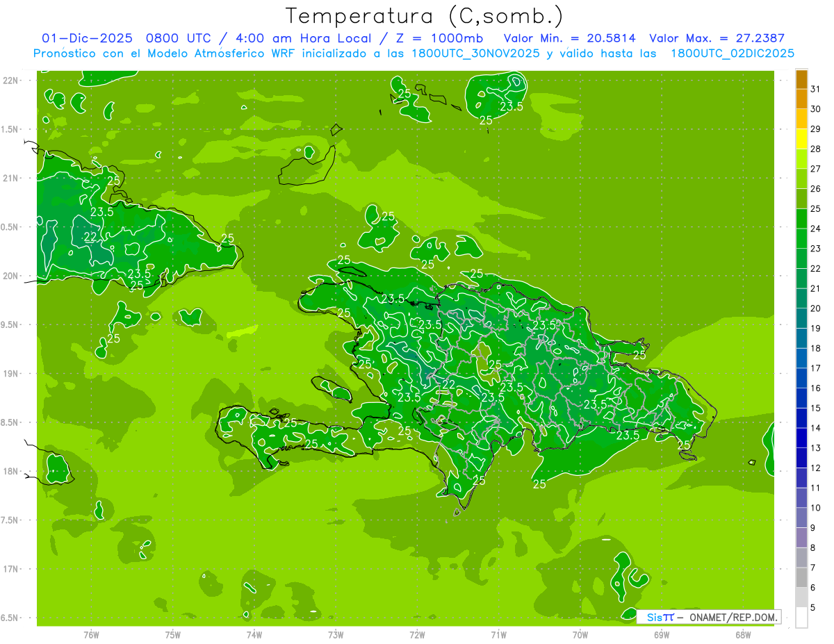The image size is (834, 644).
Task: Click the 31 value on the color scale
Action: tap(816, 89)
